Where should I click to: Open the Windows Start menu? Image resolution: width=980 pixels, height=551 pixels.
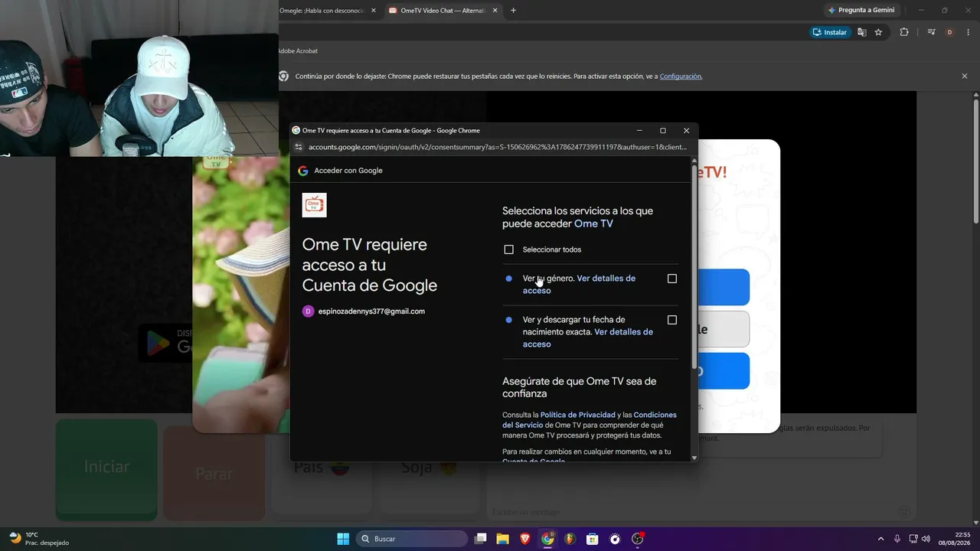[x=343, y=539]
